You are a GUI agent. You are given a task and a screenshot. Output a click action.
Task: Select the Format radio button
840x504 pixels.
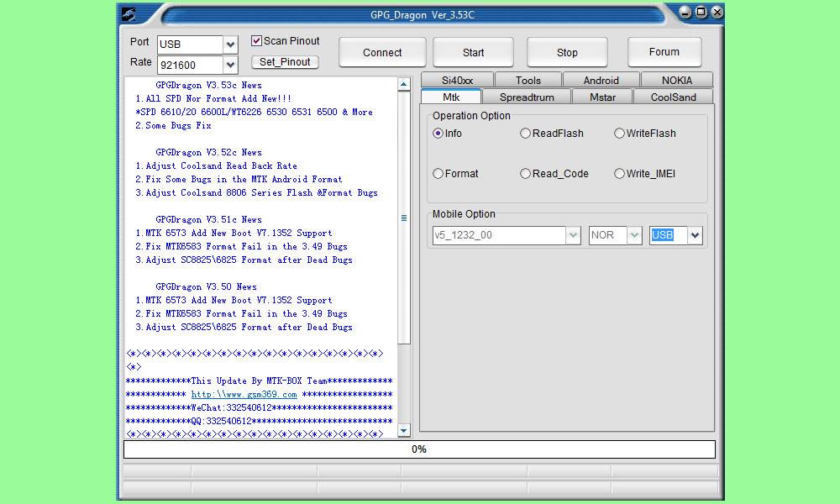coord(438,174)
